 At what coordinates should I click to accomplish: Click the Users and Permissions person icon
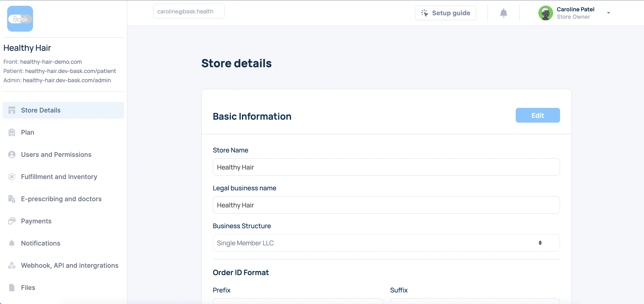point(12,155)
